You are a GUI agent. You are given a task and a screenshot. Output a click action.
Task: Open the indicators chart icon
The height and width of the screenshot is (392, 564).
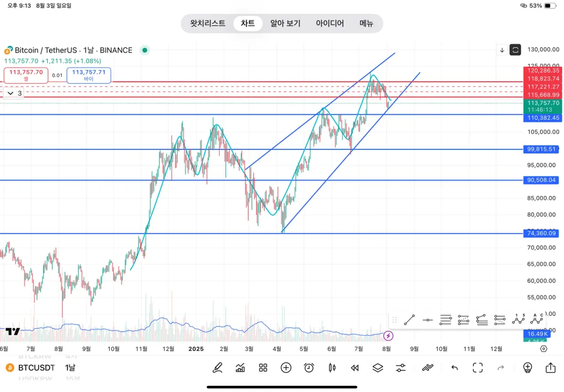pos(240,368)
